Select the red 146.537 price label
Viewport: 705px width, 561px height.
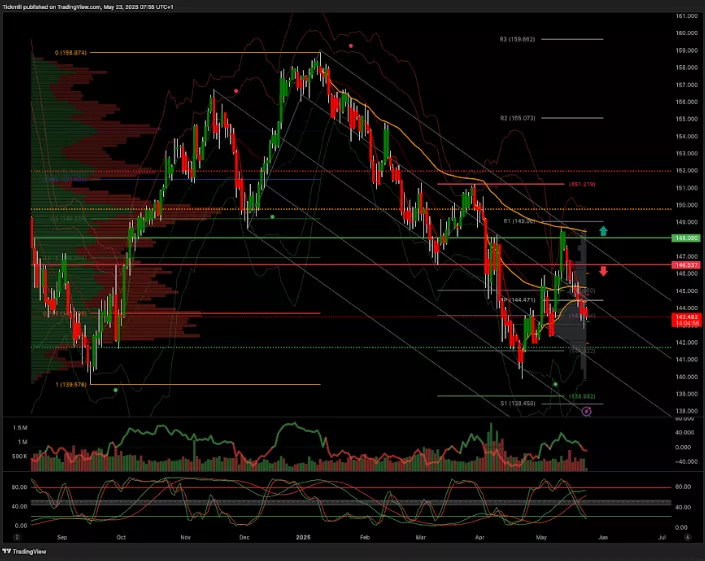(x=686, y=265)
